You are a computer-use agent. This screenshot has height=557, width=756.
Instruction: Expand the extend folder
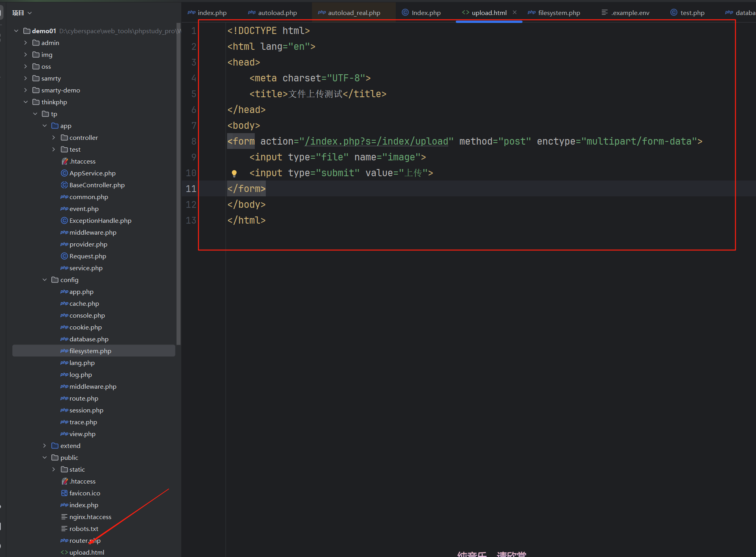pos(45,446)
